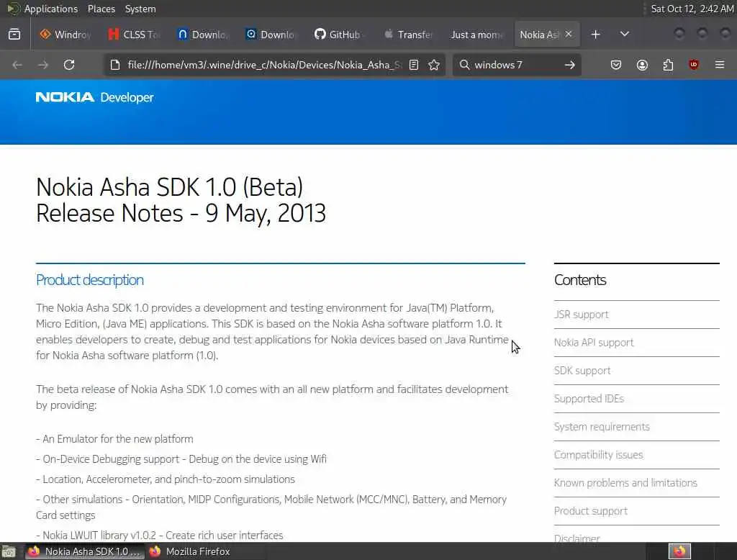The image size is (737, 560).
Task: List all tabs dropdown chevron
Action: coord(625,35)
